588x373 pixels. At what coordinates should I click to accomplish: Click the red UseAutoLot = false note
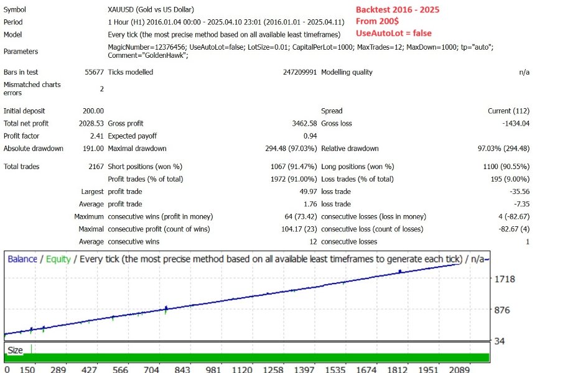(x=394, y=34)
